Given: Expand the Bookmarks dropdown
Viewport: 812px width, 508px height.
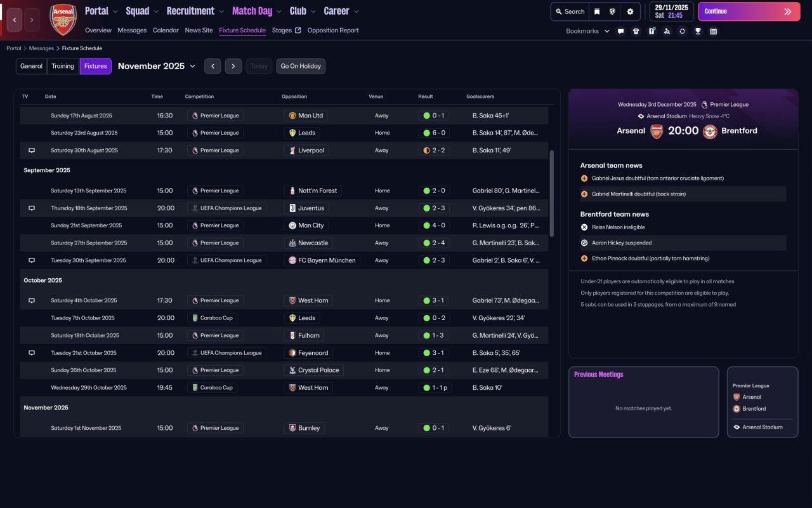Looking at the screenshot, I should pyautogui.click(x=587, y=31).
